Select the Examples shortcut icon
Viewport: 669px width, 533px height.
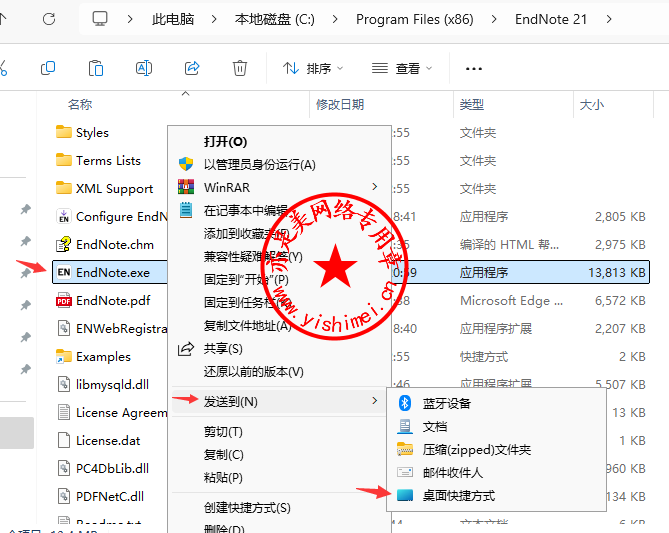64,356
